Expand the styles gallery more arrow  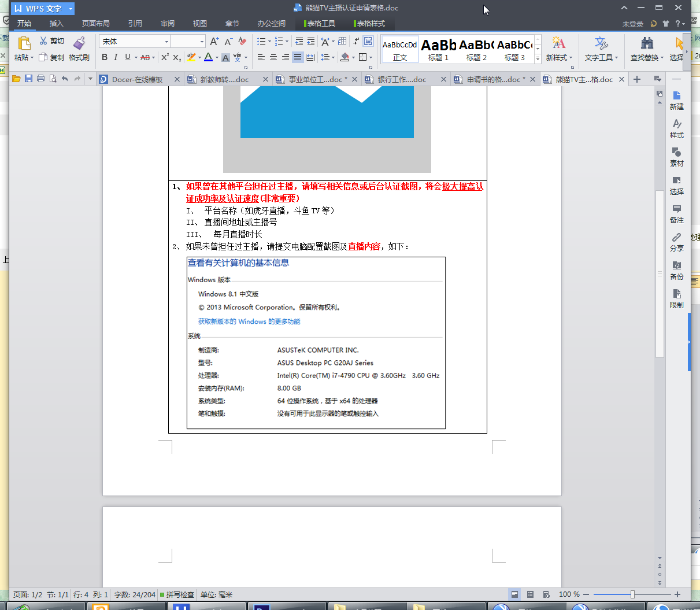click(x=538, y=58)
